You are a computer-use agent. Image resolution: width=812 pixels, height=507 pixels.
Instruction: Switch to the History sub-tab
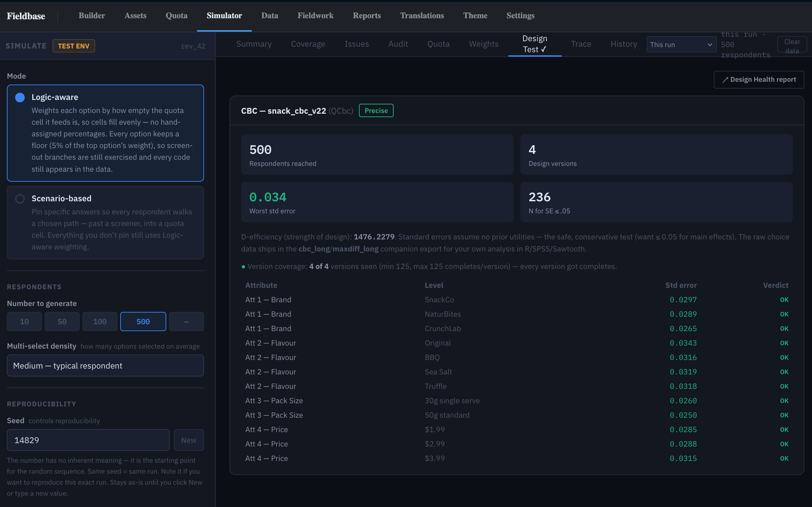[x=624, y=44]
